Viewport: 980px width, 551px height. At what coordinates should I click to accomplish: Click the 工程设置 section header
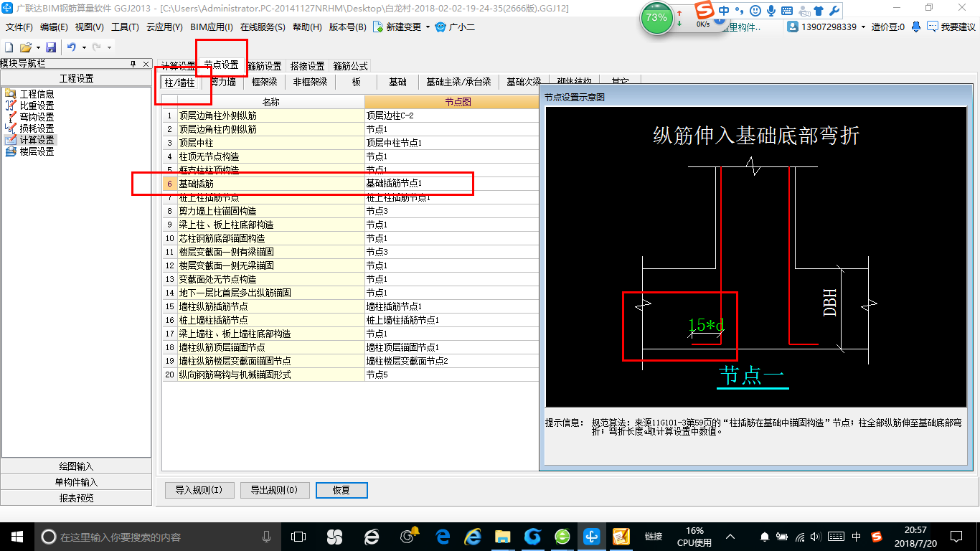click(76, 78)
